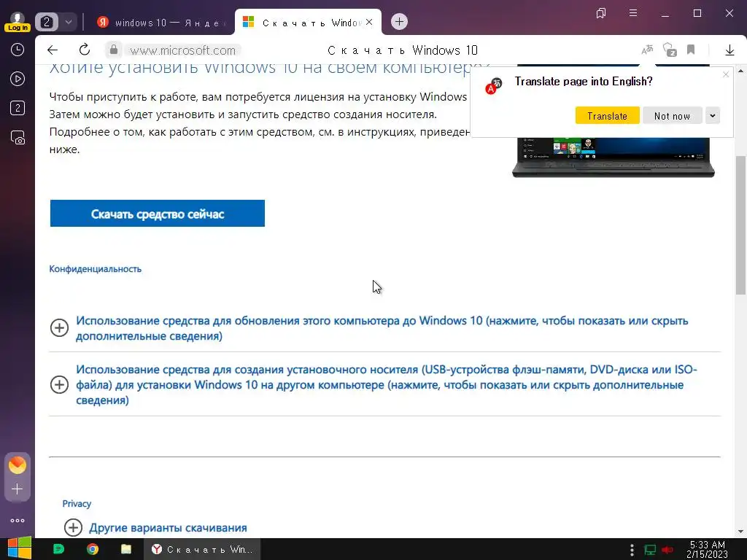The width and height of the screenshot is (747, 560).
Task: Open File Explorer from taskbar
Action: tap(126, 549)
